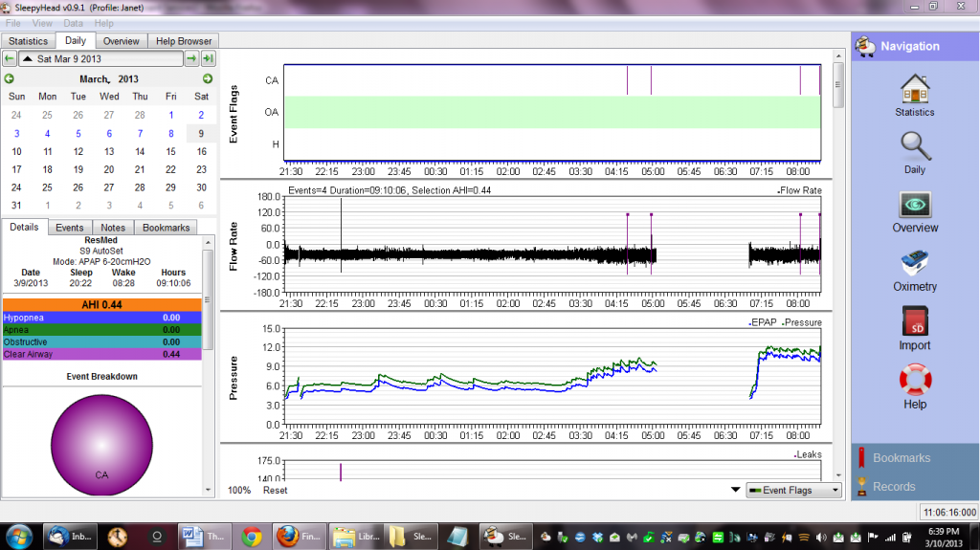980x550 pixels.
Task: Go to next calendar month
Action: 207,78
